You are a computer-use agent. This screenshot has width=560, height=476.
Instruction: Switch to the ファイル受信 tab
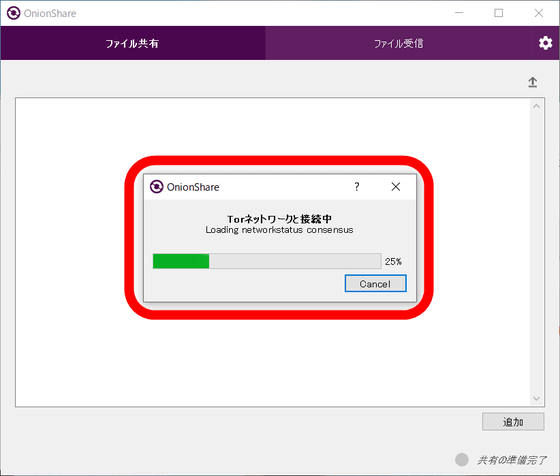click(399, 43)
